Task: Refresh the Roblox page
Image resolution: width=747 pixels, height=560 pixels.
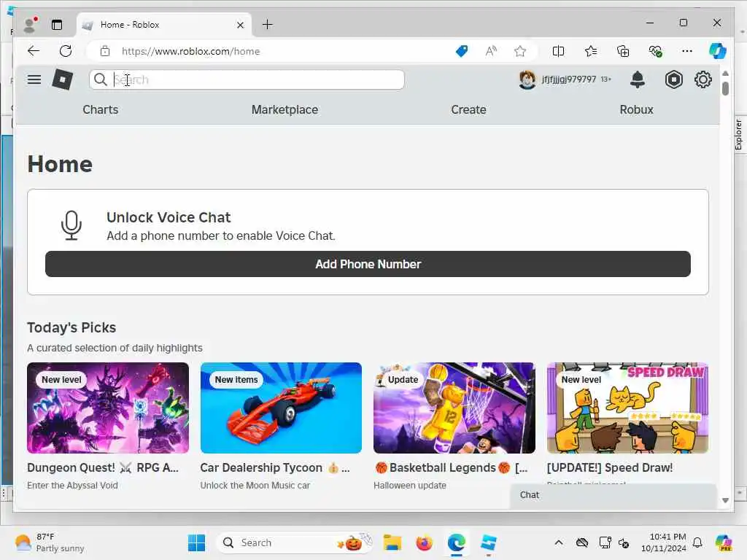Action: (66, 51)
